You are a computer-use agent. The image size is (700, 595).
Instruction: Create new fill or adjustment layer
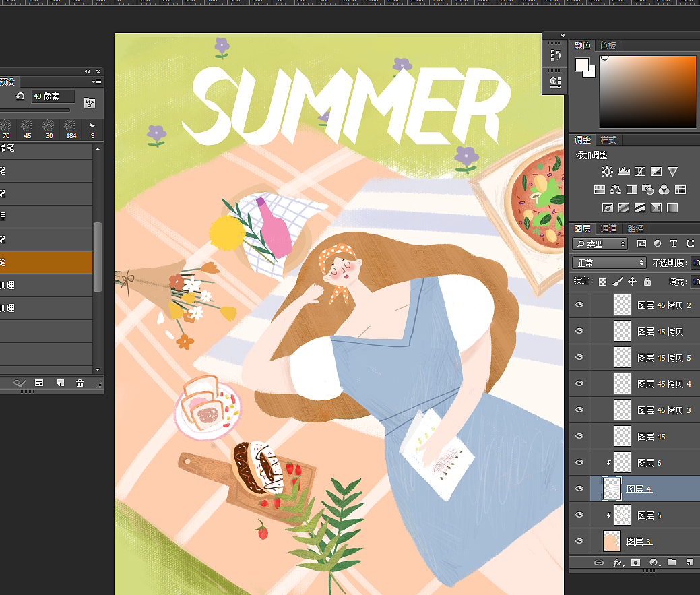[654, 563]
